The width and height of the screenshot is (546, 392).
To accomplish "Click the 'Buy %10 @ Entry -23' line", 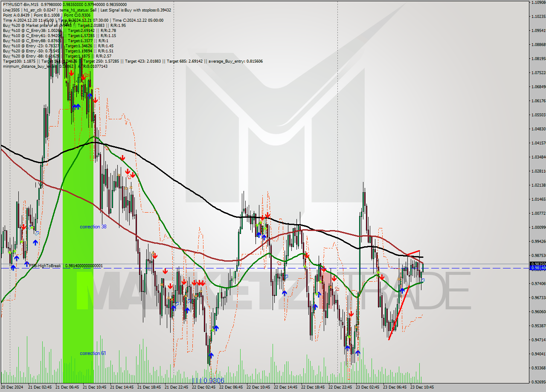I will (x=58, y=46).
